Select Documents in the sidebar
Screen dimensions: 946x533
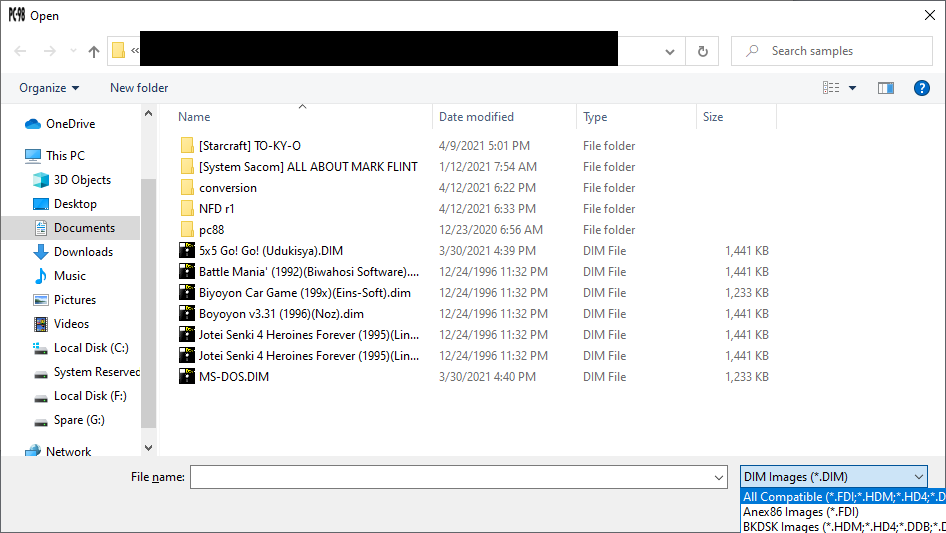71,228
